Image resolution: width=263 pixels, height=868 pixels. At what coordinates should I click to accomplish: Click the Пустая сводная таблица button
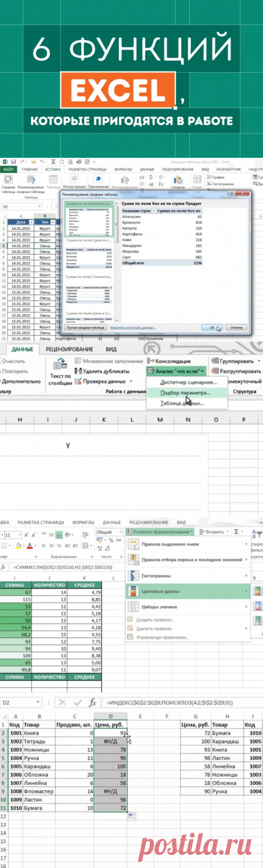pos(85,328)
